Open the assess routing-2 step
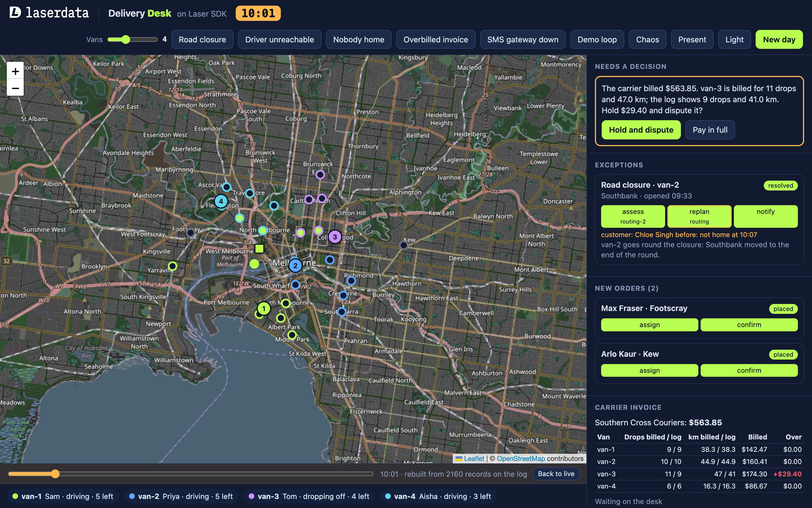 (633, 216)
